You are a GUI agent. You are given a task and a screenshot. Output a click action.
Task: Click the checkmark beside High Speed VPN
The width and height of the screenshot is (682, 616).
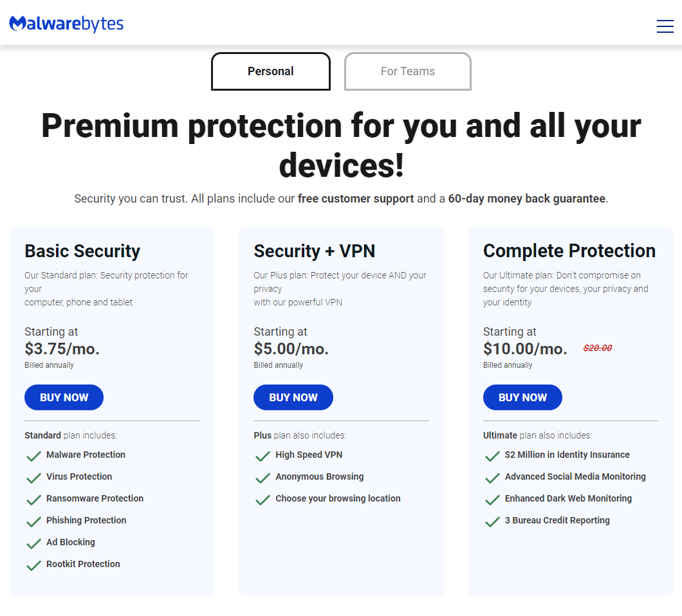point(263,456)
